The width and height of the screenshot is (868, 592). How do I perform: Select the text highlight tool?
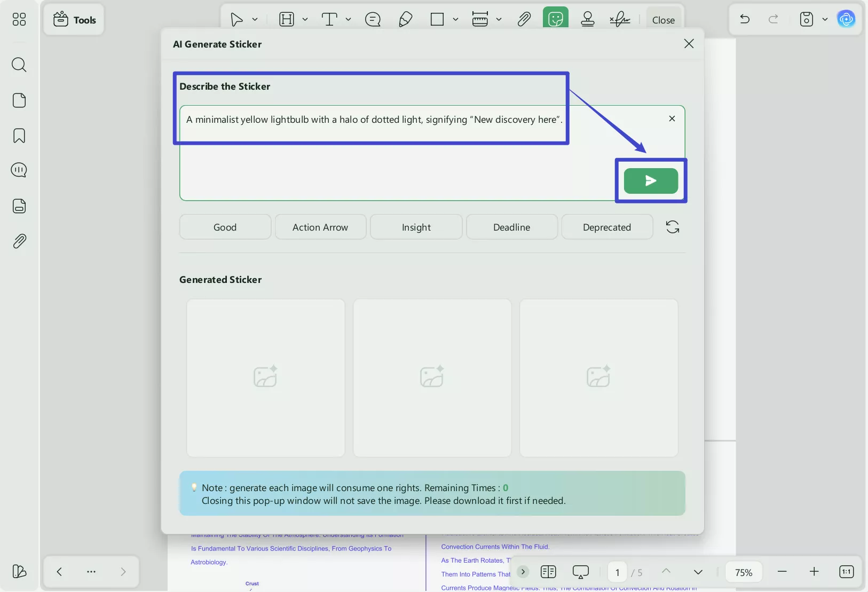click(287, 20)
